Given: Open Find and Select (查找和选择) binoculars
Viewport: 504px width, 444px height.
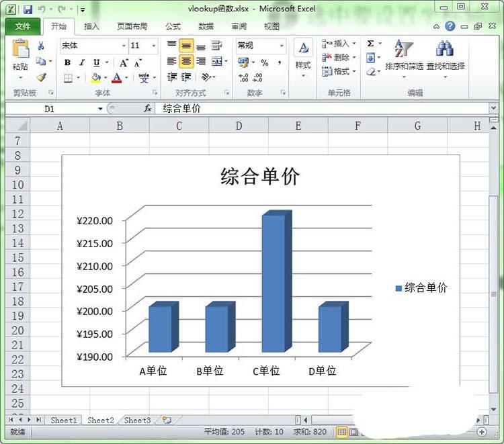Looking at the screenshot, I should click(x=444, y=52).
